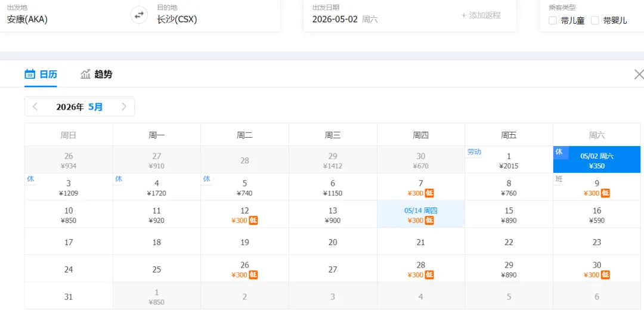Click 添加返程 to add return trip
This screenshot has width=644, height=313.
(x=481, y=16)
